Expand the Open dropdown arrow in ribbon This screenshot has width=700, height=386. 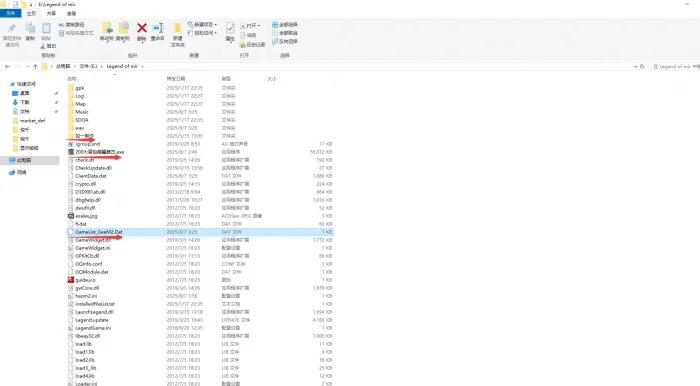point(259,25)
